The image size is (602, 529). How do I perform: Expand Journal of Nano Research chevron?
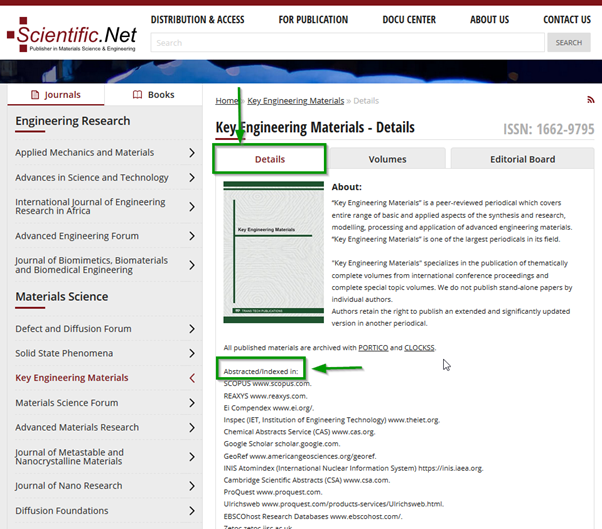[x=192, y=486]
